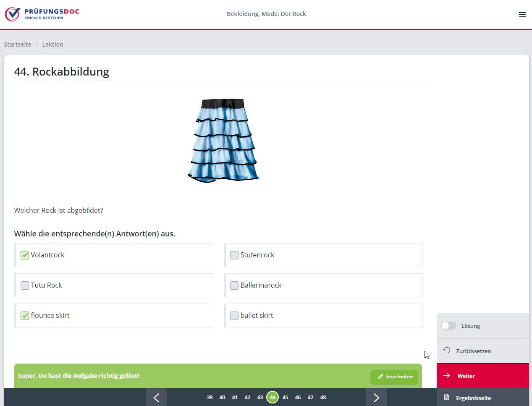Select the Ballerinarock answer option
Viewport: 532px width, 406px height.
click(x=234, y=286)
